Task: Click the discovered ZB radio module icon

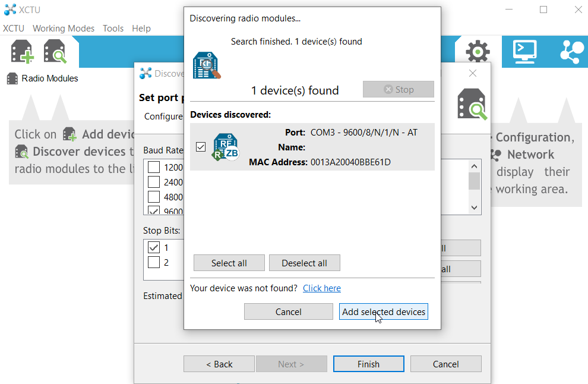Action: point(226,147)
